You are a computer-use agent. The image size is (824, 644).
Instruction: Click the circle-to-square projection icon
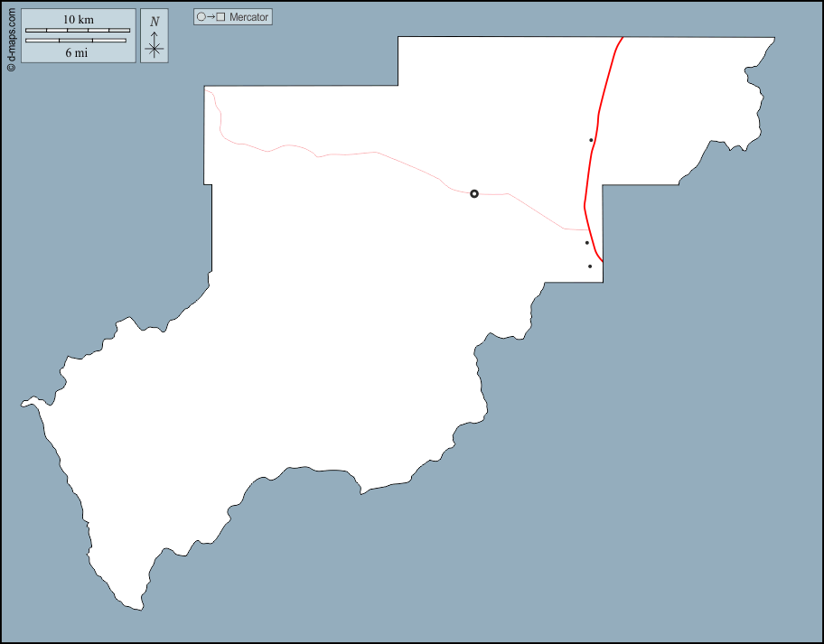211,17
